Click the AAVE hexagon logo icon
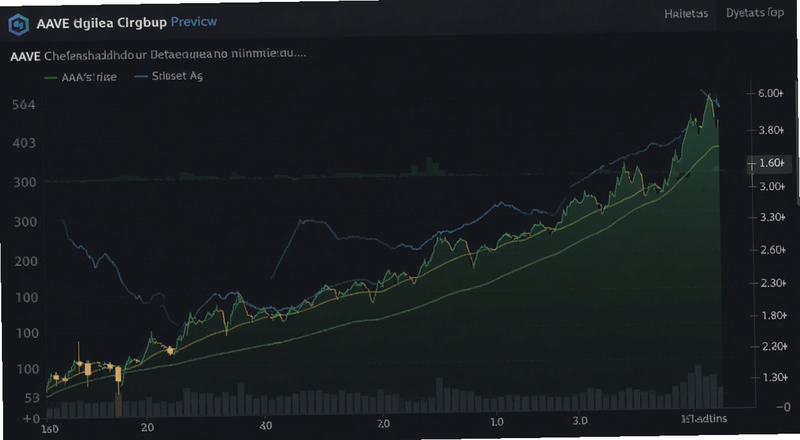Screen dimensions: 800x440 click(x=18, y=24)
